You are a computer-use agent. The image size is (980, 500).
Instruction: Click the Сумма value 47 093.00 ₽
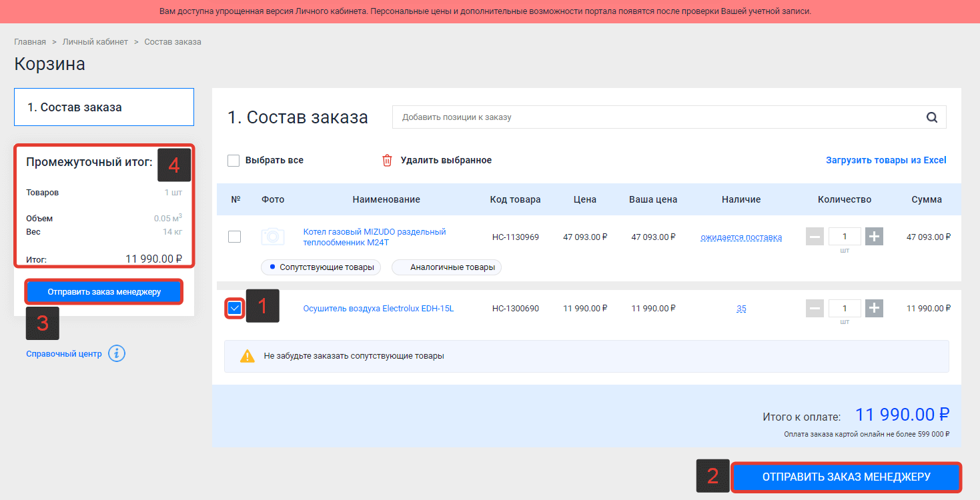pyautogui.click(x=928, y=237)
